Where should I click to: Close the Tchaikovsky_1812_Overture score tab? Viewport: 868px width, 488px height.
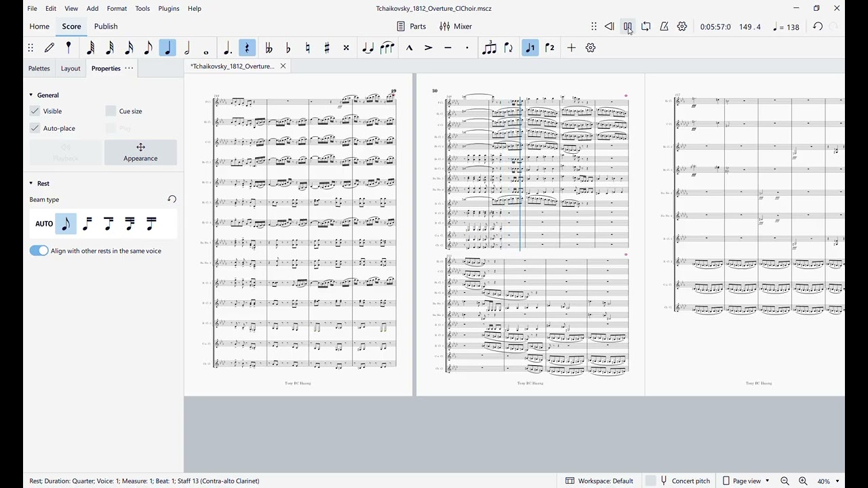[x=283, y=66]
